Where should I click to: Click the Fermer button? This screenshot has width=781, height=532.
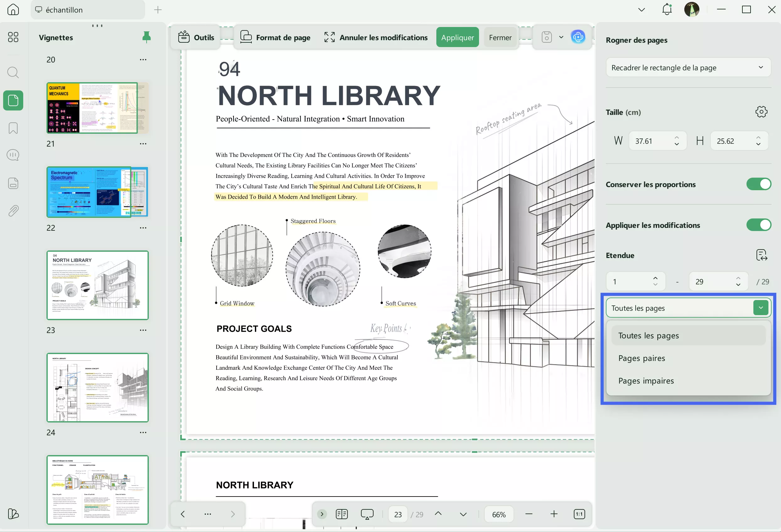[500, 37]
